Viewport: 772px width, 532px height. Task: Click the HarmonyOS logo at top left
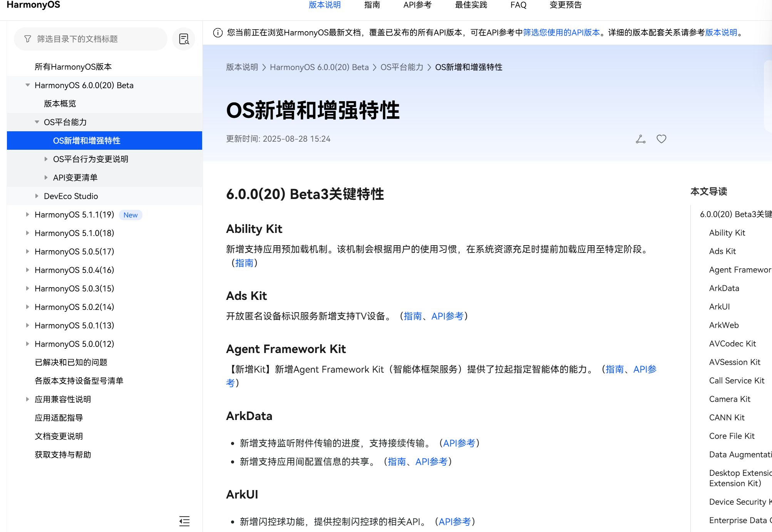(33, 5)
